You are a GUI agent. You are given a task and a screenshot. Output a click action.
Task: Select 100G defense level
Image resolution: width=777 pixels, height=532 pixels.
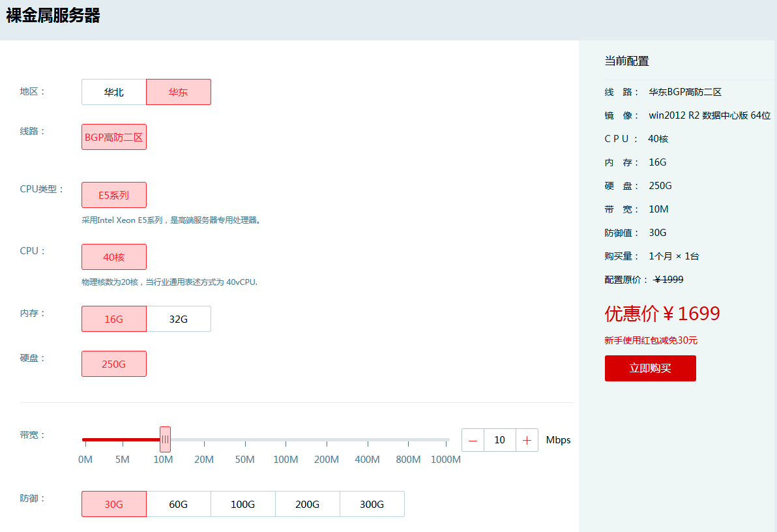point(243,504)
